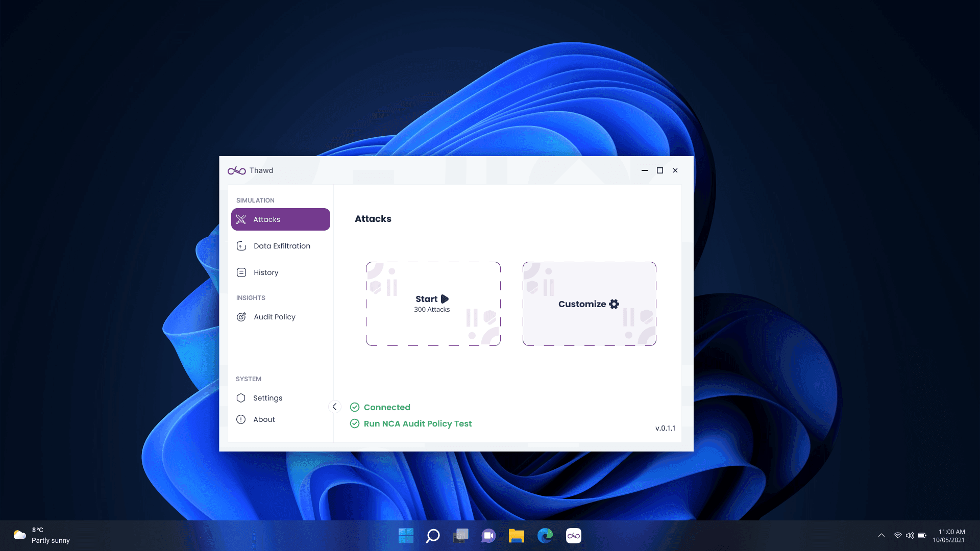980x551 pixels.
Task: Open the Data Exfiltration section
Action: (x=281, y=246)
